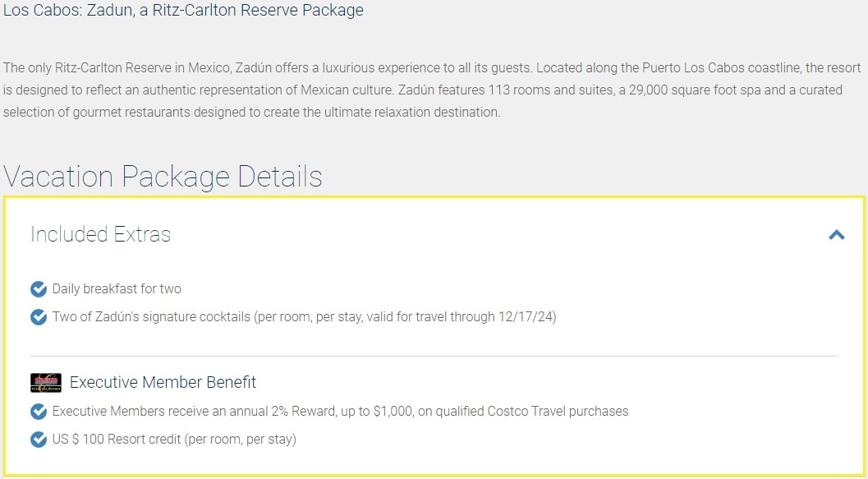Select the Executive Member Benefit heading

pos(163,382)
